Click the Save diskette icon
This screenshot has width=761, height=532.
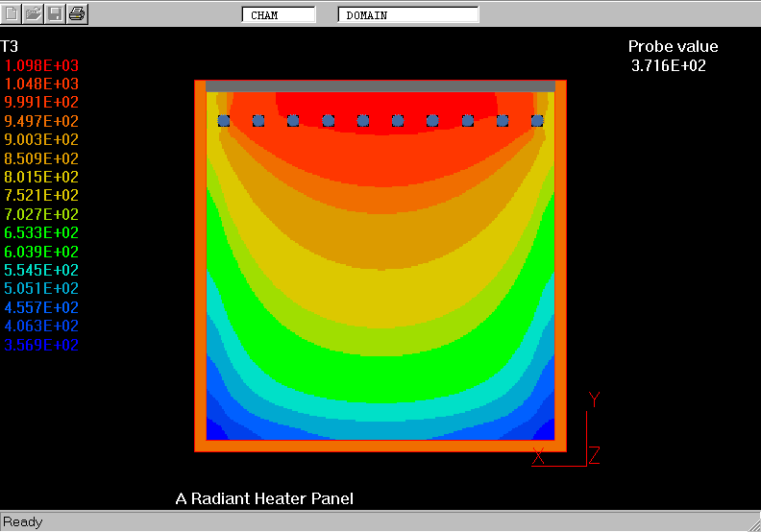click(x=55, y=13)
